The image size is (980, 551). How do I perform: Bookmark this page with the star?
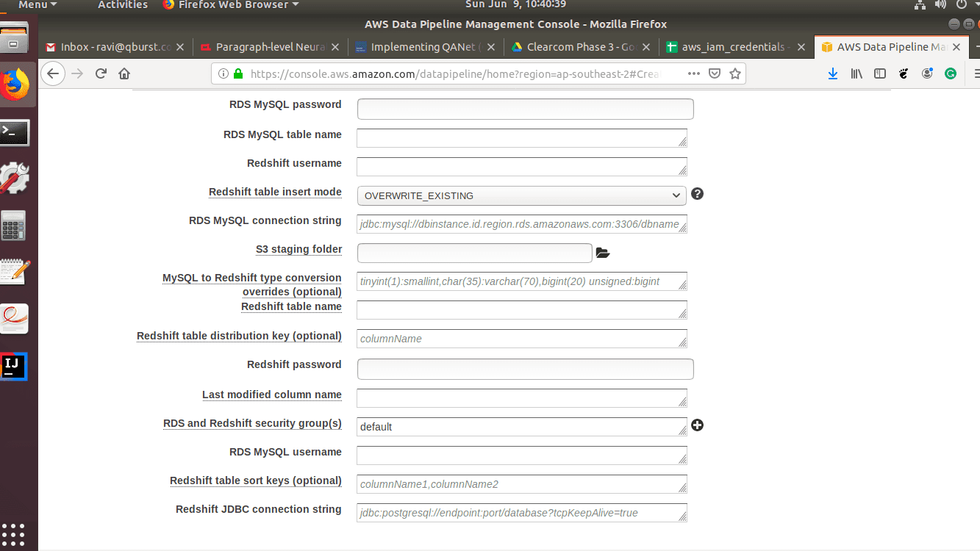734,73
